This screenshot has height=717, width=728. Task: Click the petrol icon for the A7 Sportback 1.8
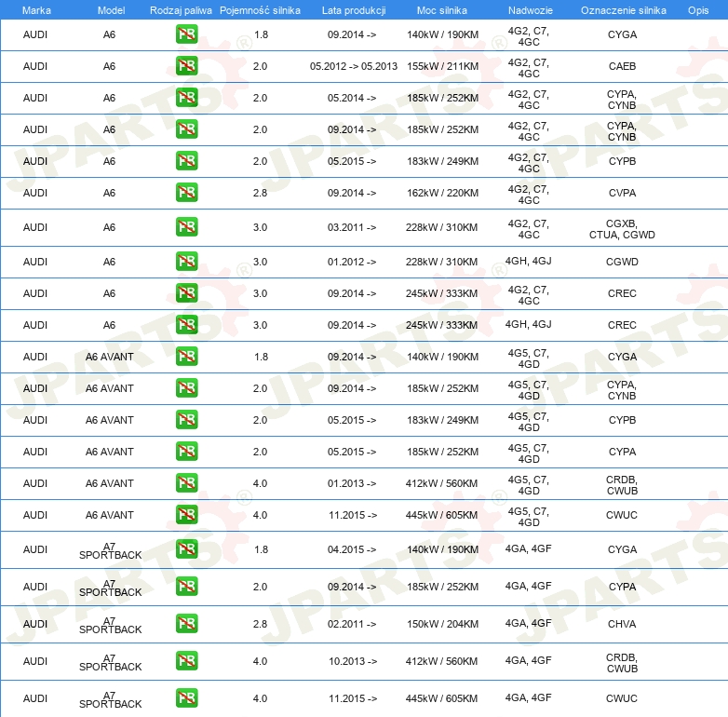[186, 549]
